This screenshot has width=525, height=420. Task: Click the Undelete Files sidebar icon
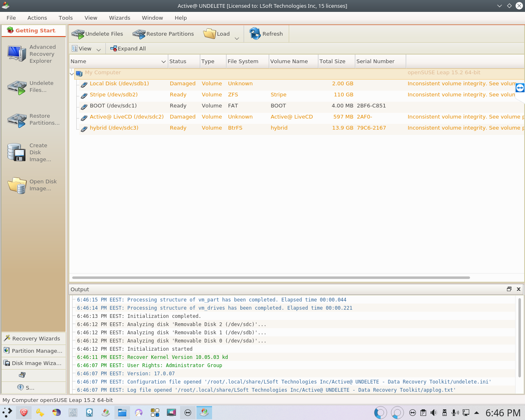tap(17, 87)
